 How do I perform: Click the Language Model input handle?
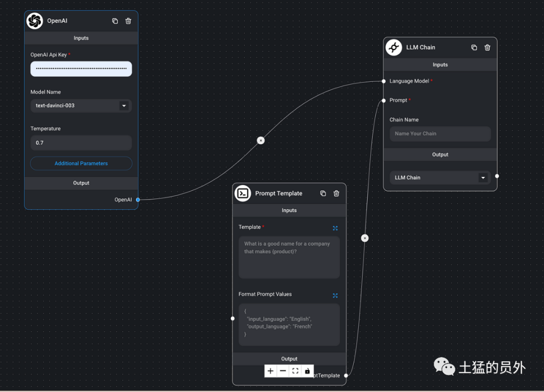[384, 81]
